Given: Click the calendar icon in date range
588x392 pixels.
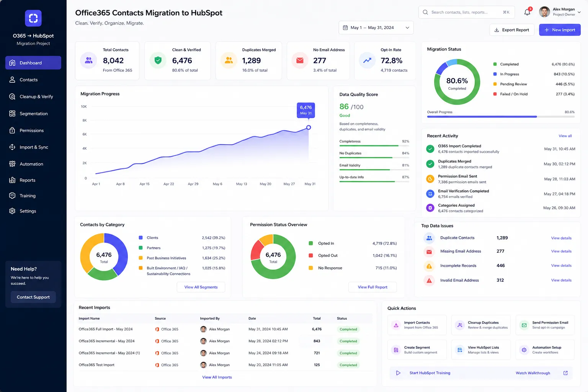Looking at the screenshot, I should 345,28.
